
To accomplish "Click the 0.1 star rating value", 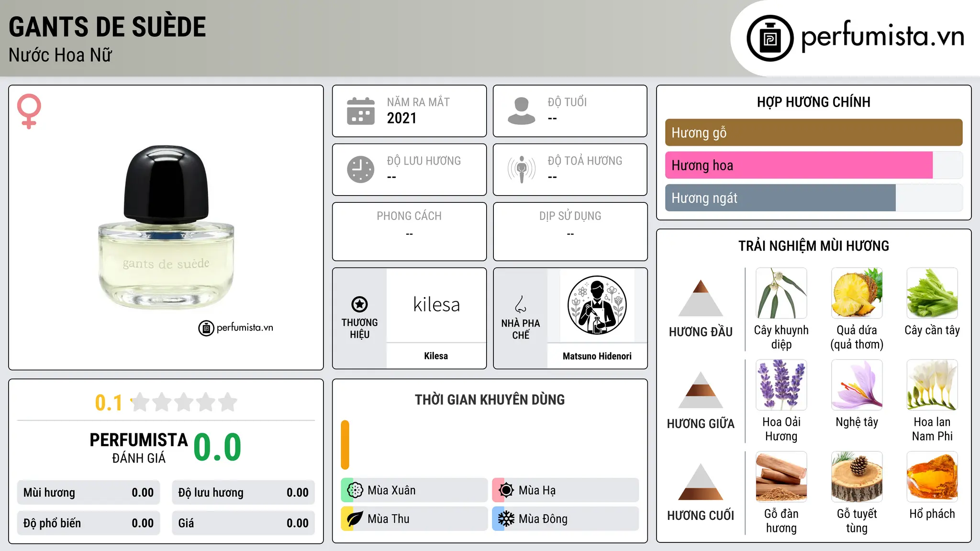I will point(109,403).
